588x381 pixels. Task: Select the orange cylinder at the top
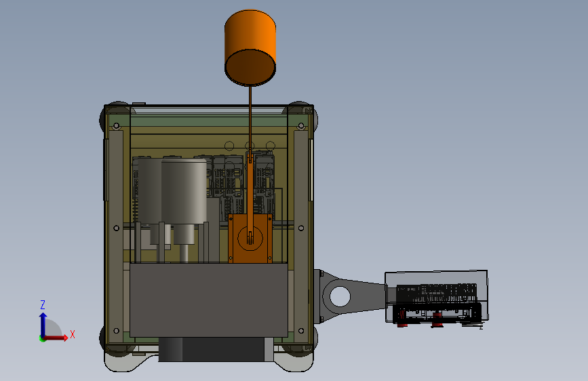point(250,47)
